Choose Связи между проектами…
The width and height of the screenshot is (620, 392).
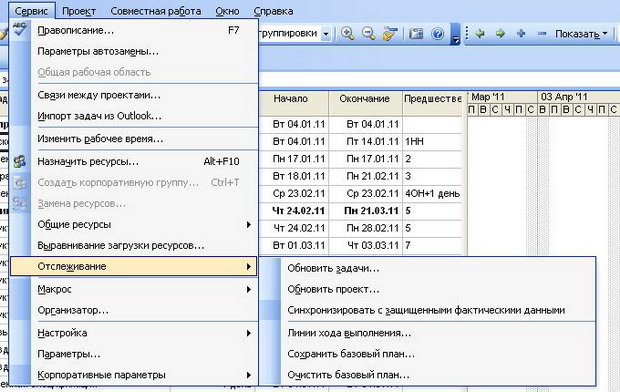tap(134, 95)
